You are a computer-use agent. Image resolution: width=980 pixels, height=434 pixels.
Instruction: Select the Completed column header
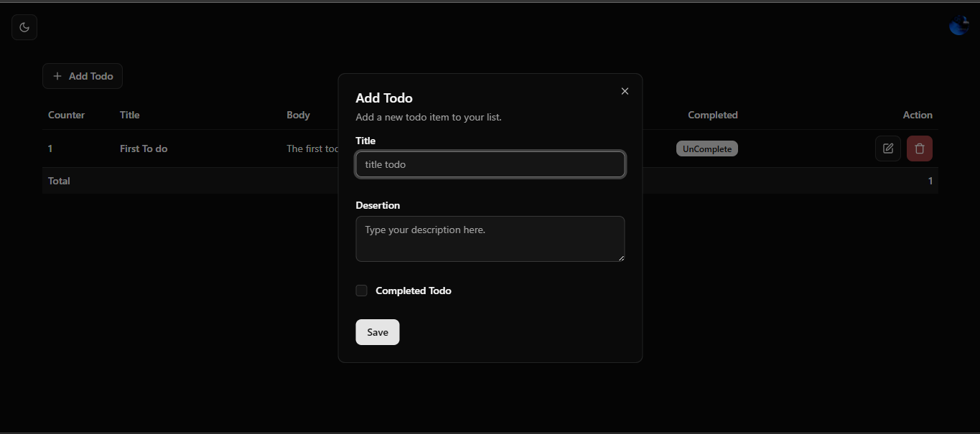click(712, 115)
